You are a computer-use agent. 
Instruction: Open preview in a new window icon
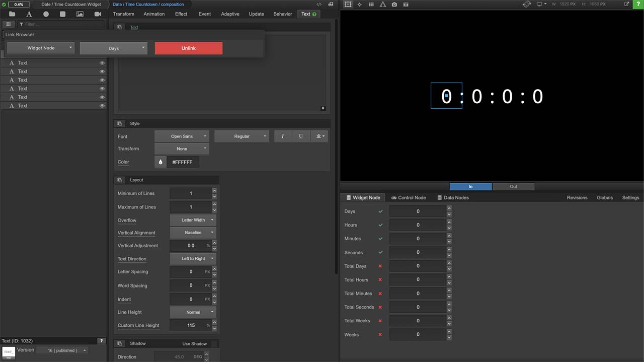(627, 4)
